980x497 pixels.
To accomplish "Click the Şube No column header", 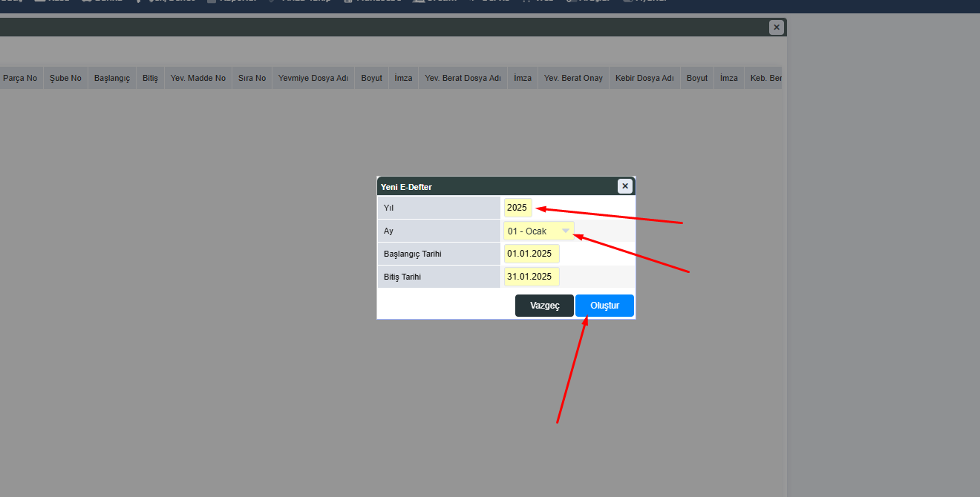I will coord(65,78).
